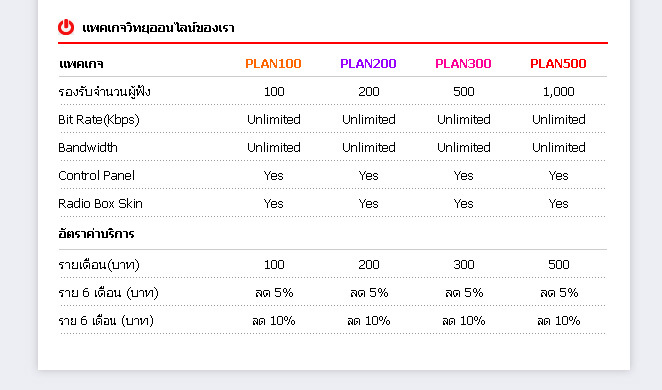
Task: Click the รองรับจำนวนผู้ฟัง row label
Action: pyautogui.click(x=104, y=92)
